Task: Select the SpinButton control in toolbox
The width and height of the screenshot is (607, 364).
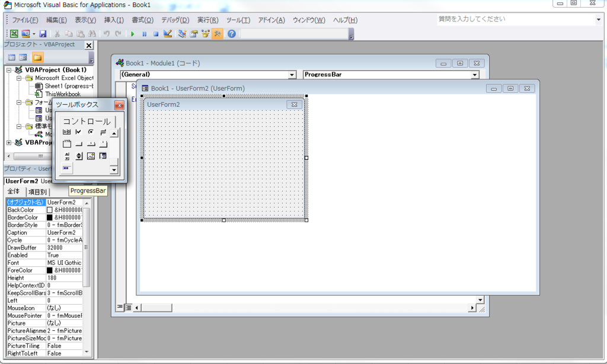Action: [79, 156]
